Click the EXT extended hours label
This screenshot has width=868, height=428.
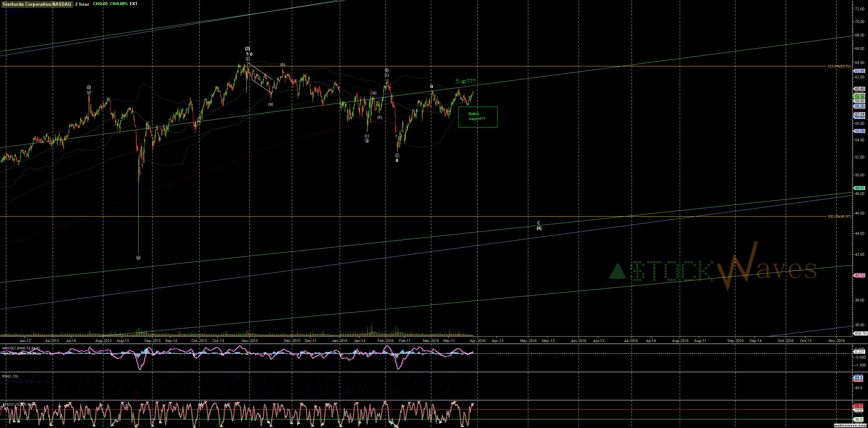(x=134, y=4)
